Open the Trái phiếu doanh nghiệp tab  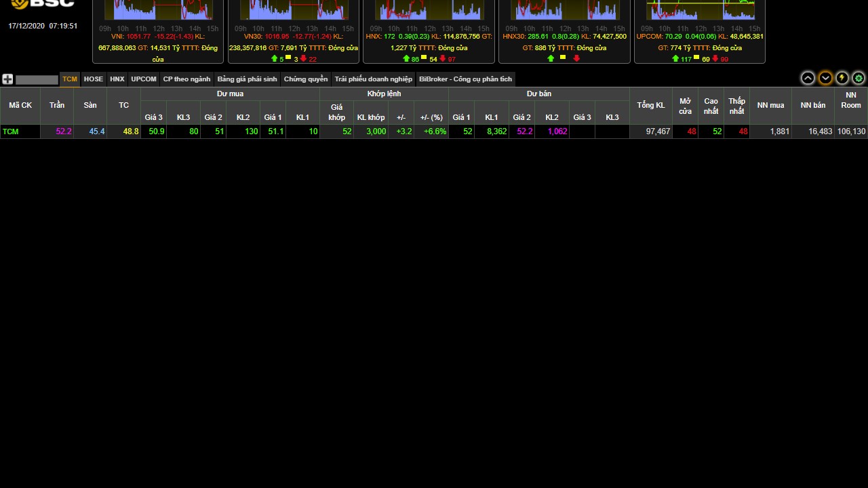tap(374, 79)
